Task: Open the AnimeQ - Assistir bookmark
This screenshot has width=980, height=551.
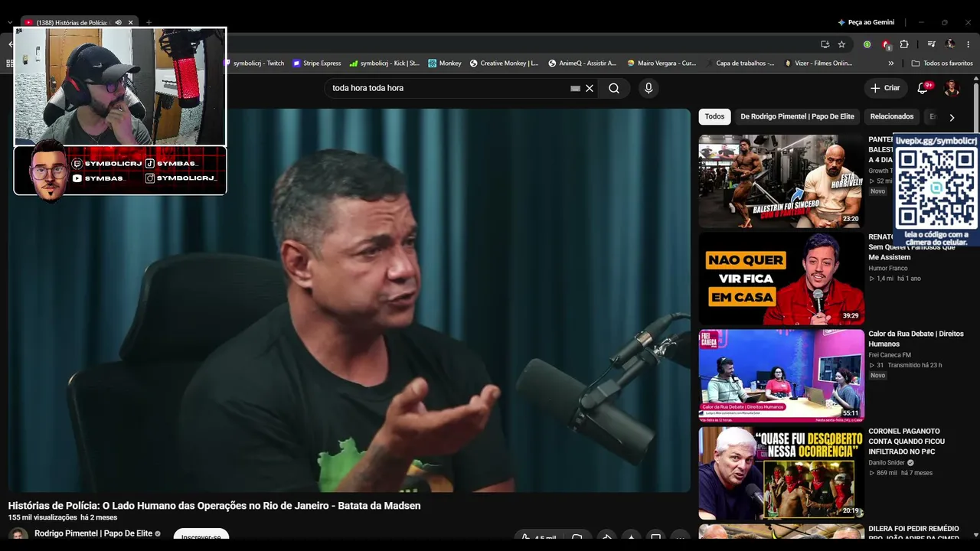Action: (x=582, y=64)
